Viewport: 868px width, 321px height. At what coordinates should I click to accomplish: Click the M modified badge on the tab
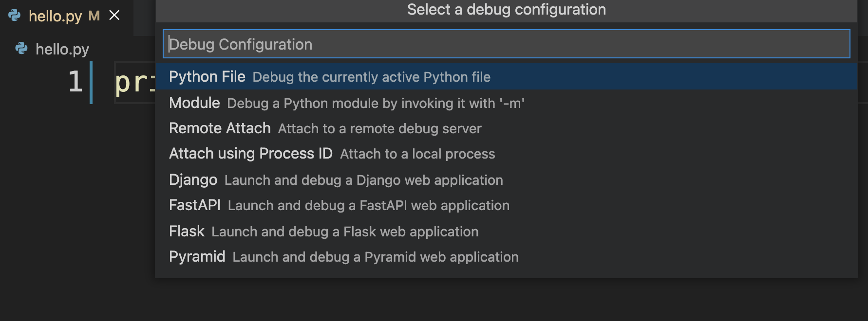point(94,16)
